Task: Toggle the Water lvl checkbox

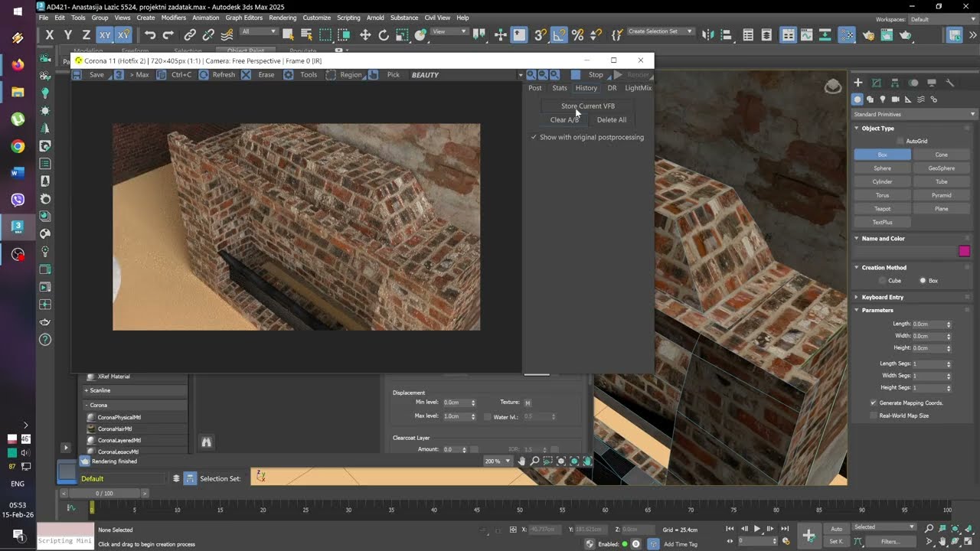Action: [x=488, y=417]
